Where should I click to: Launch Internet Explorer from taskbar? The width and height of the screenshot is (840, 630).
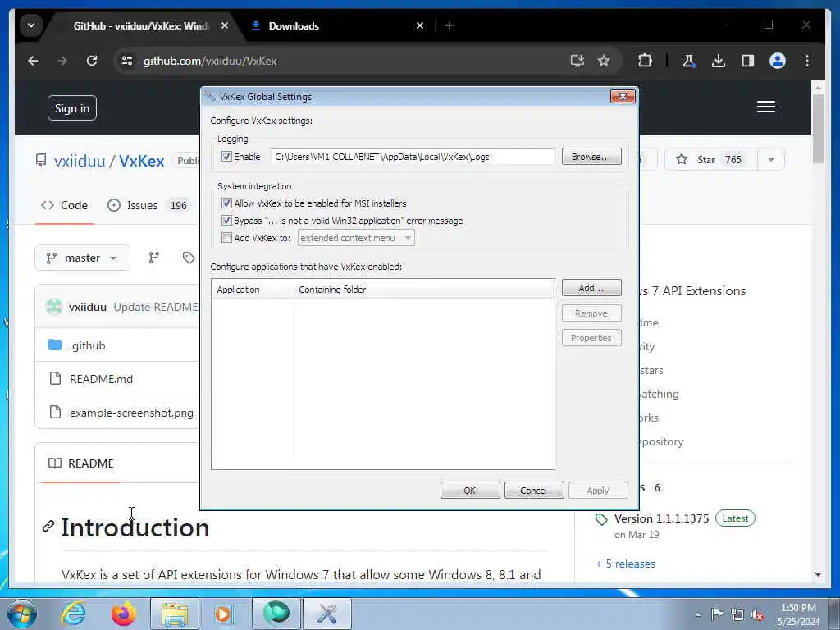tap(73, 614)
